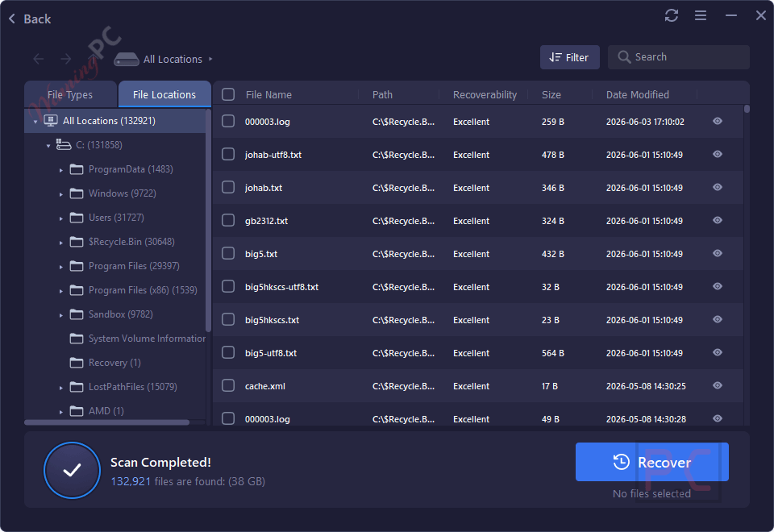The height and width of the screenshot is (532, 774).
Task: Preview cache.xml with eye icon
Action: tap(718, 385)
